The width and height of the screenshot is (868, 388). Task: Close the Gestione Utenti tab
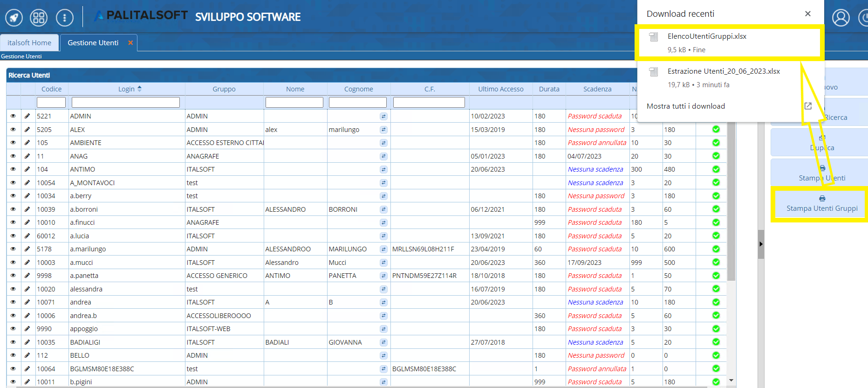click(130, 43)
